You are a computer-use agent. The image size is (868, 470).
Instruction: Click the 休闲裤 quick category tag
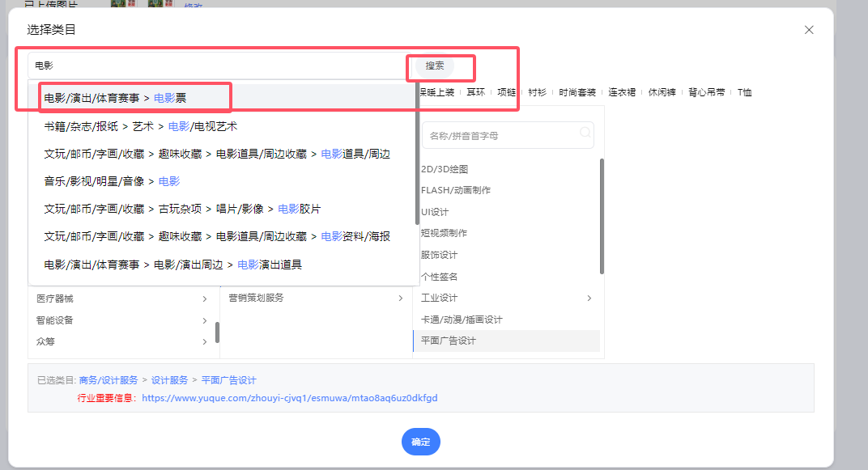click(662, 92)
